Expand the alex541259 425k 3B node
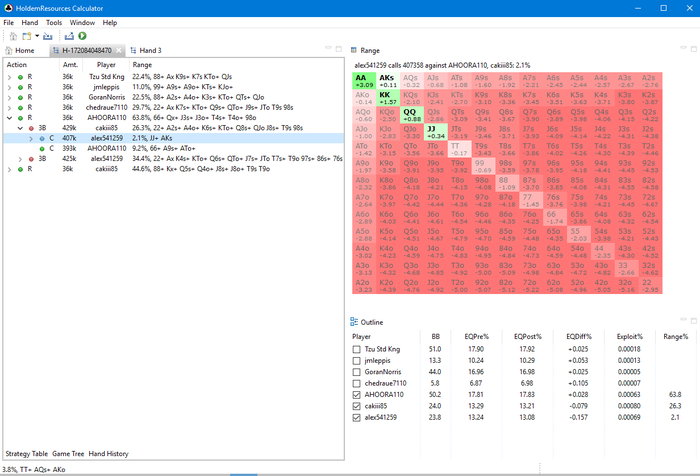The image size is (700, 476). 20,159
